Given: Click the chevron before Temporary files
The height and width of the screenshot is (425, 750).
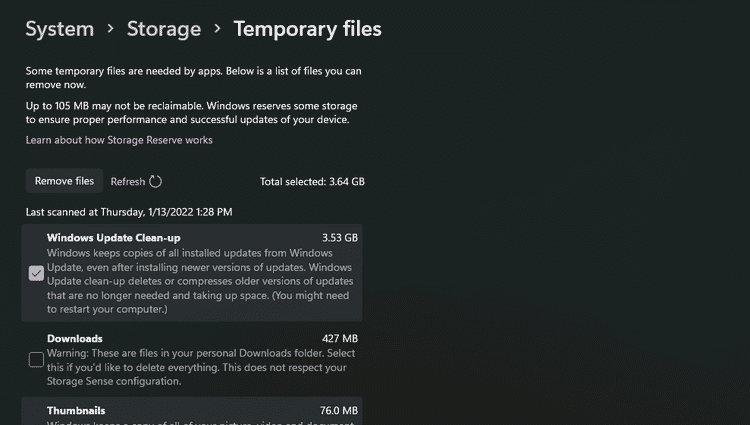Looking at the screenshot, I should 217,29.
